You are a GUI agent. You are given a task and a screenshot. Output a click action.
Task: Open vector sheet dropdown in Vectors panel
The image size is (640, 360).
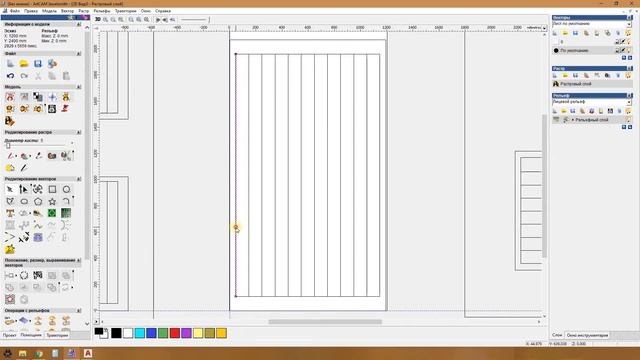[629, 24]
